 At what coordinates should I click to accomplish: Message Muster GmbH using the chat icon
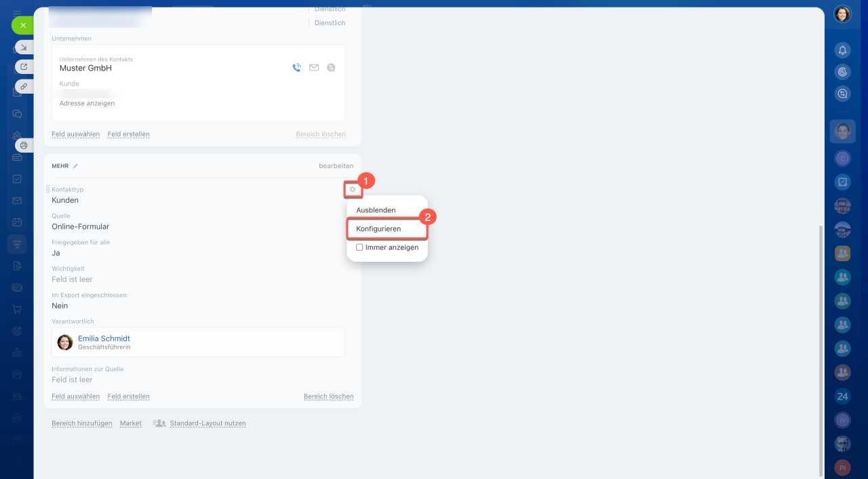point(331,68)
